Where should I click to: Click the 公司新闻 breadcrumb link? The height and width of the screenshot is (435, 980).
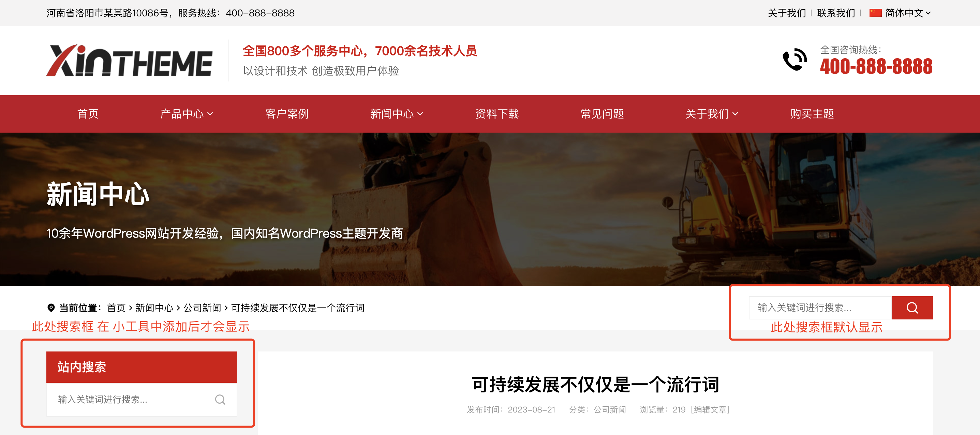point(202,307)
